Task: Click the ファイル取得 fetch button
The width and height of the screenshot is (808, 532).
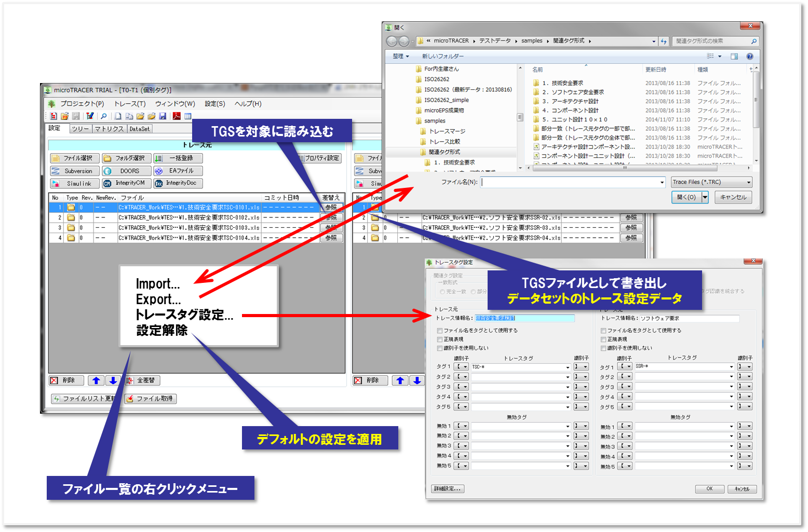Action: point(151,399)
